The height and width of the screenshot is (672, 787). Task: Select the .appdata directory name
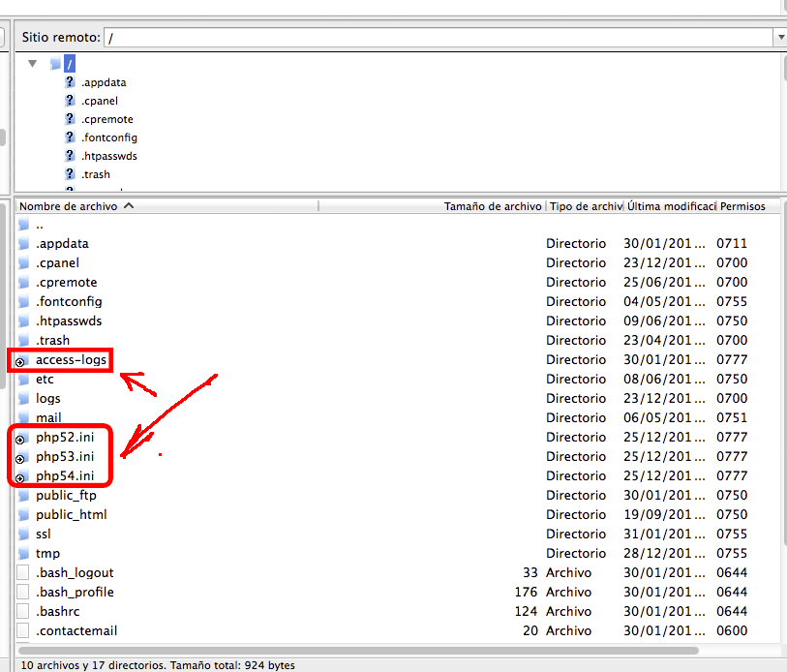point(62,244)
